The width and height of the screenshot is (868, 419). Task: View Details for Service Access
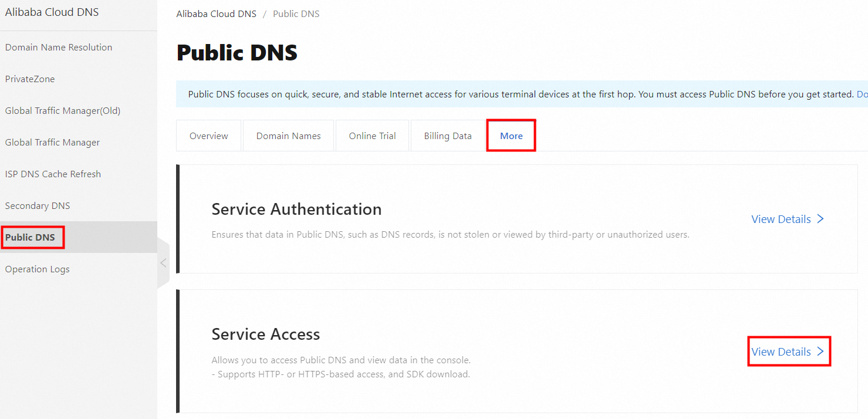point(788,351)
